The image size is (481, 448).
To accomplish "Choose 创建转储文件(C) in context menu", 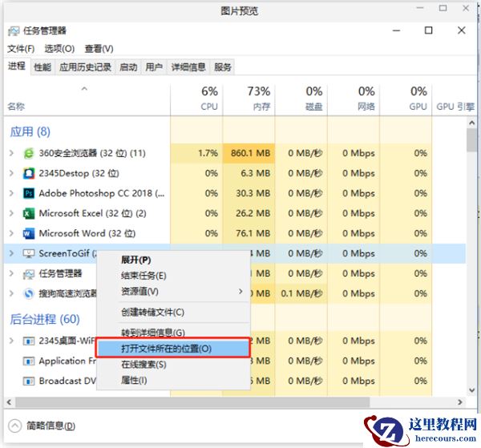I will pos(173,313).
